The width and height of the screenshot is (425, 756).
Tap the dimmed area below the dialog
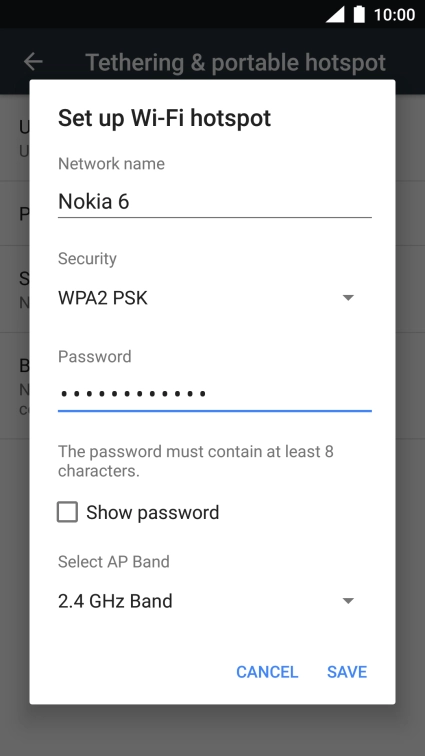coord(212,730)
